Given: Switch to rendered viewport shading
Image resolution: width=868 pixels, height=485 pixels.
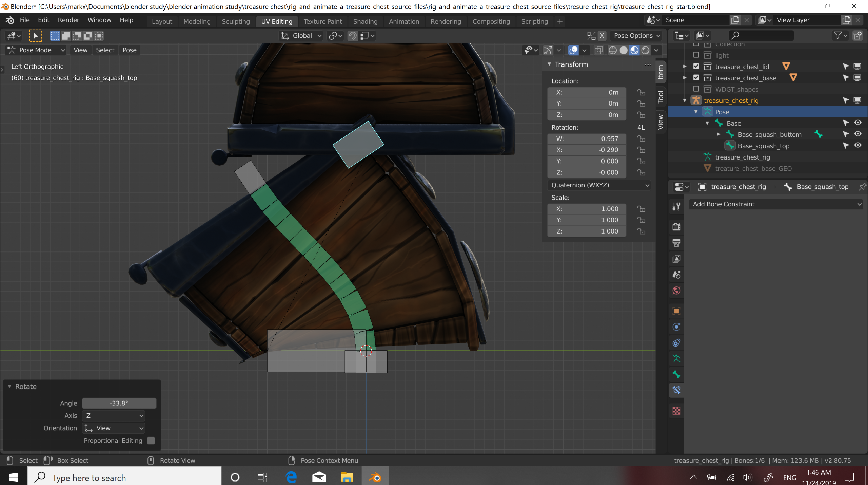Looking at the screenshot, I should coord(645,50).
